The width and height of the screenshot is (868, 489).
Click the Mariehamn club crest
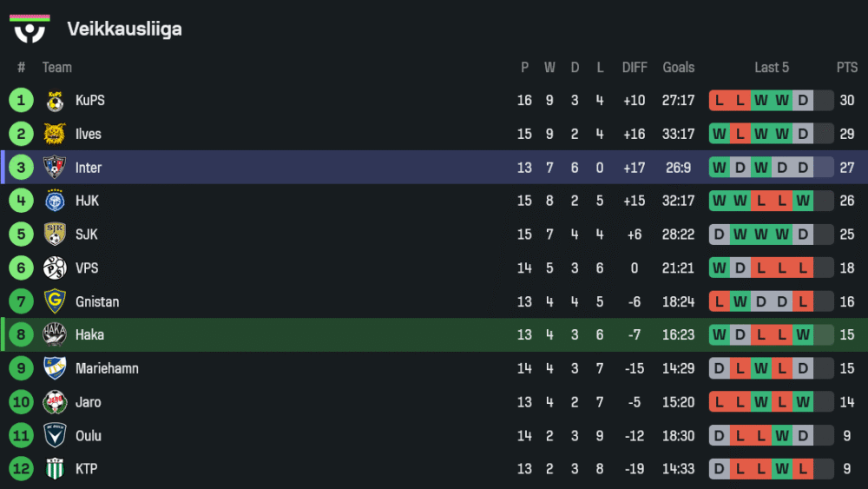55,368
